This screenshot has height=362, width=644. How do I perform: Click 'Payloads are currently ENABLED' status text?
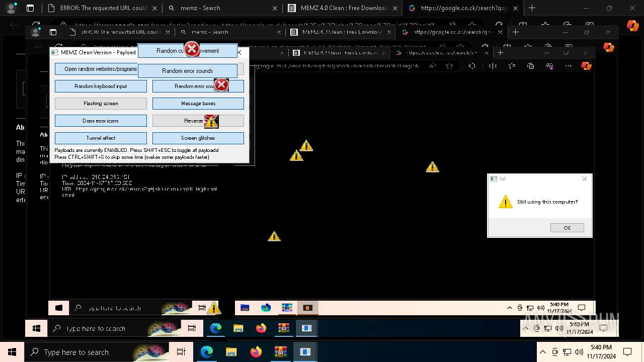136,150
